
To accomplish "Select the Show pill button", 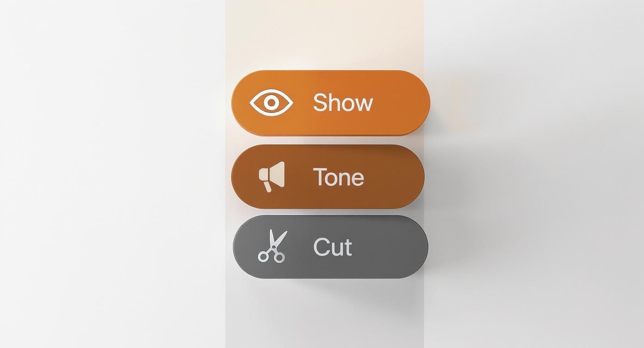I will click(x=330, y=103).
